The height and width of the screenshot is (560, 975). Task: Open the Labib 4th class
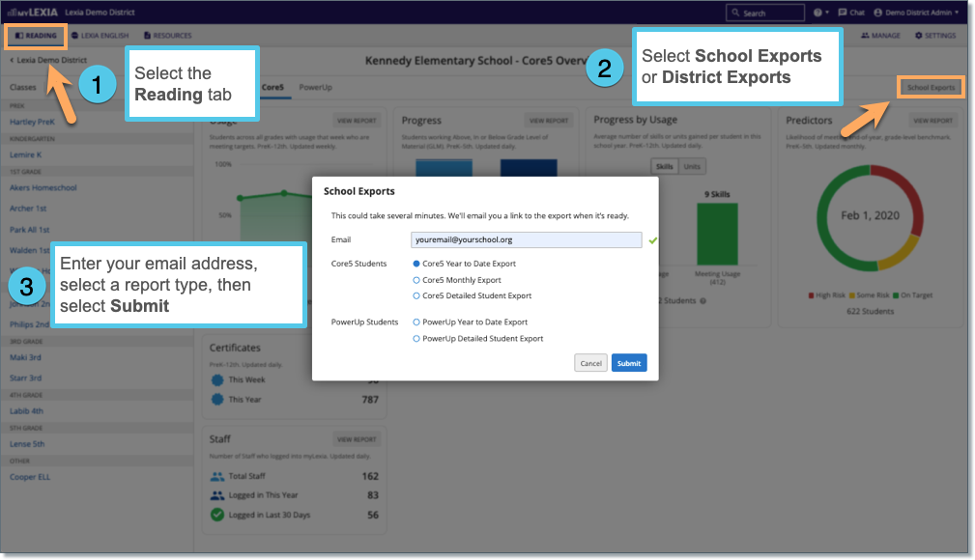26,411
